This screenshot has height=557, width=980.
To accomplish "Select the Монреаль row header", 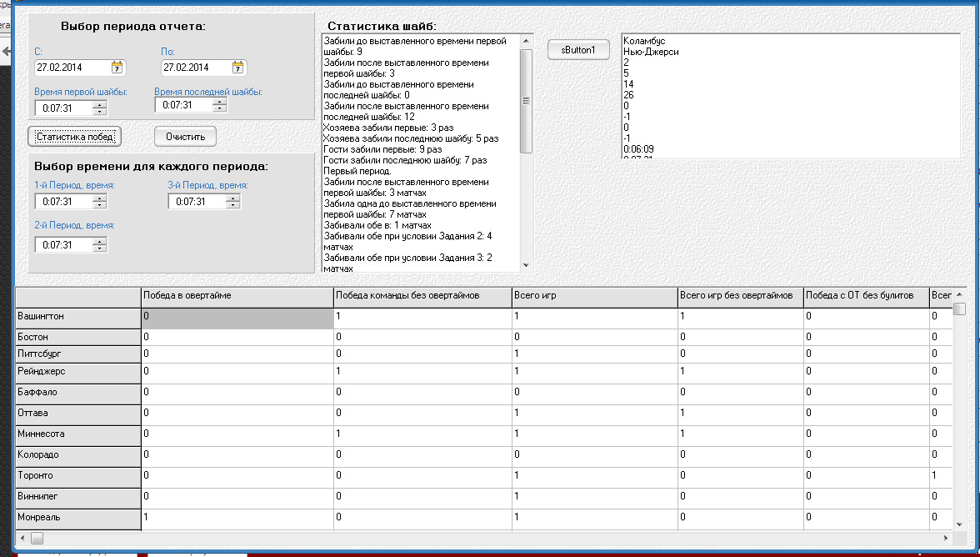I will click(x=78, y=519).
